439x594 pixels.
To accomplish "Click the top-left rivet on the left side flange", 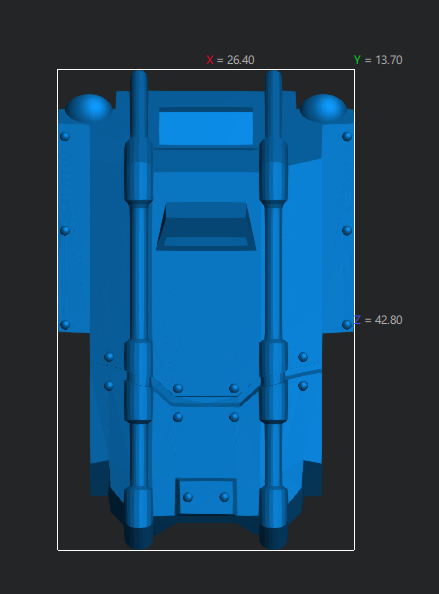I will coord(65,136).
